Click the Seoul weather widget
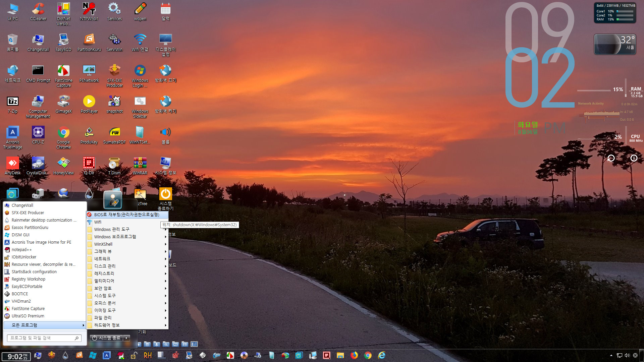 point(615,44)
